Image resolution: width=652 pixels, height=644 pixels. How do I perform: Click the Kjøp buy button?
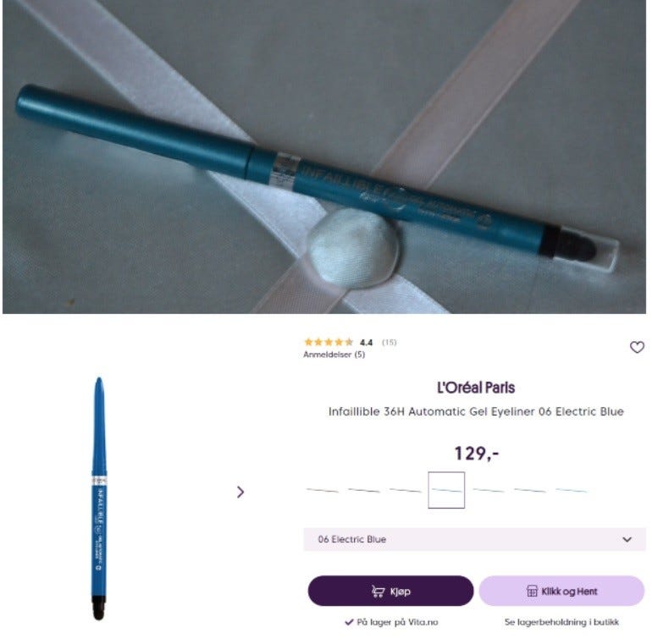pyautogui.click(x=390, y=591)
